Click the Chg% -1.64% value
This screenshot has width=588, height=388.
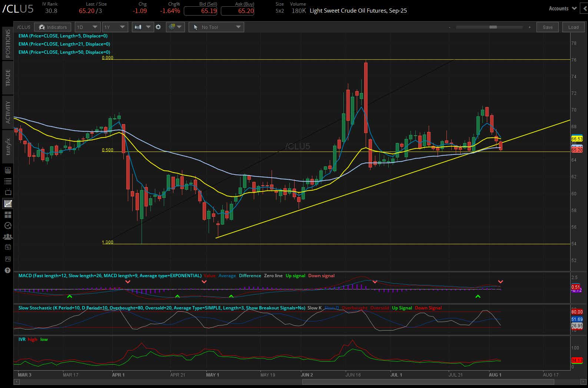[170, 11]
